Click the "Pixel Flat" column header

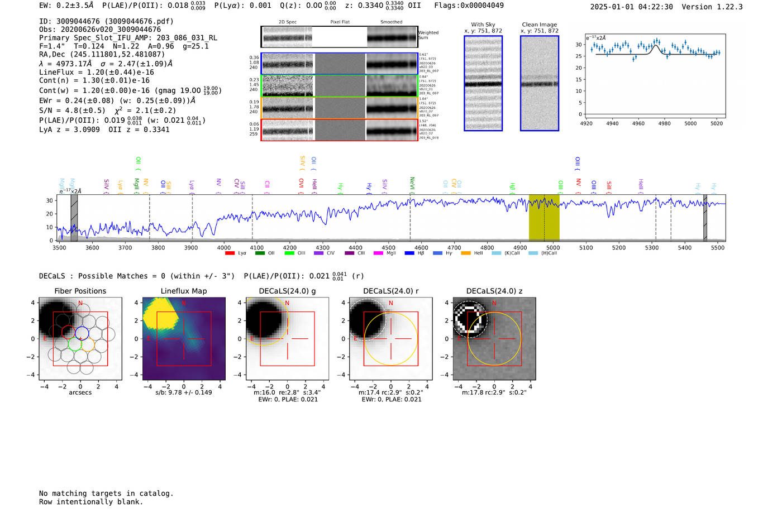(340, 22)
